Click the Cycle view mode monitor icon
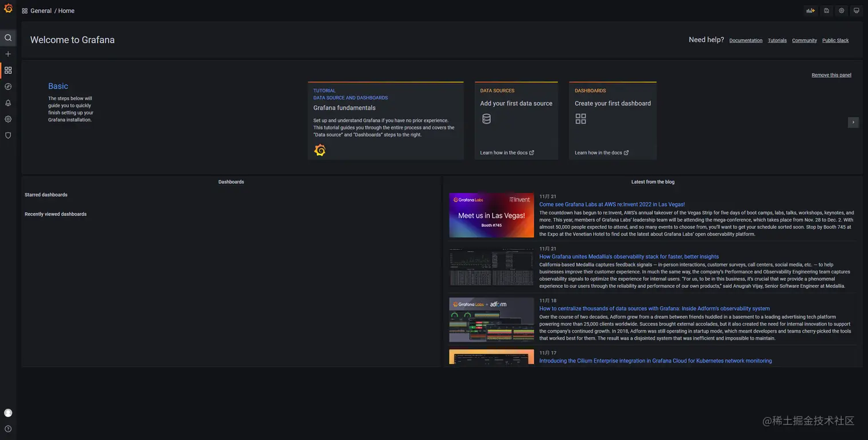Screen dimensions: 868x440 pos(857,10)
